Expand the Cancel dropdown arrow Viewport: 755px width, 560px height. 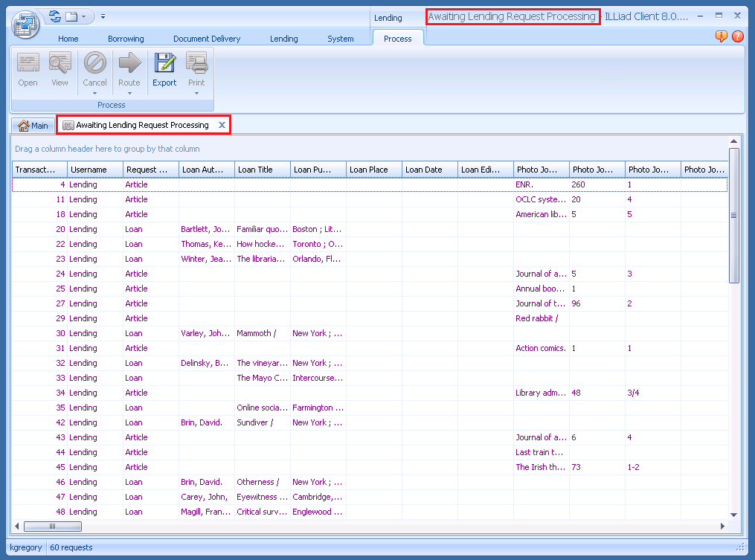94,93
